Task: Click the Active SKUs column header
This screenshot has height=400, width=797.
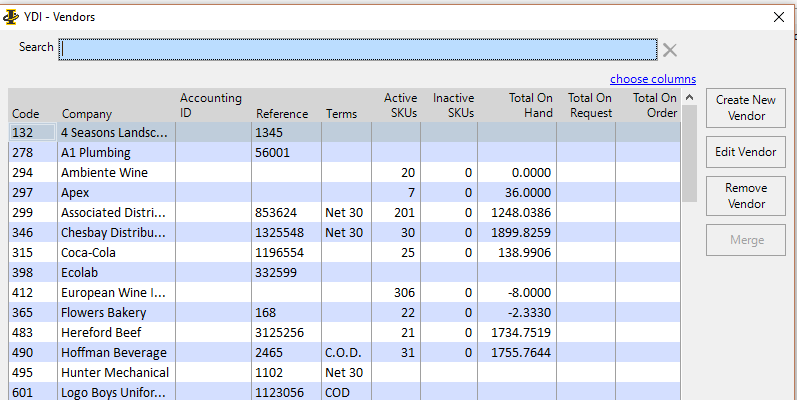Action: pyautogui.click(x=400, y=106)
